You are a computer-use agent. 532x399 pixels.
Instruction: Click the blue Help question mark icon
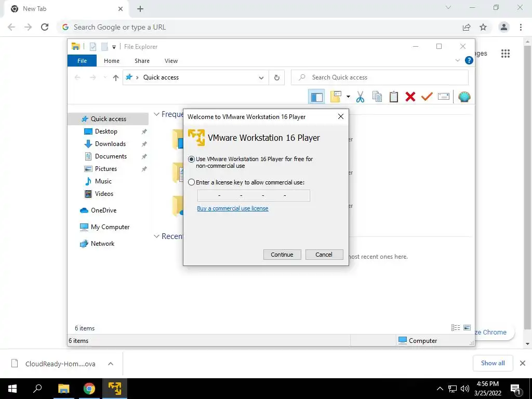pos(469,60)
